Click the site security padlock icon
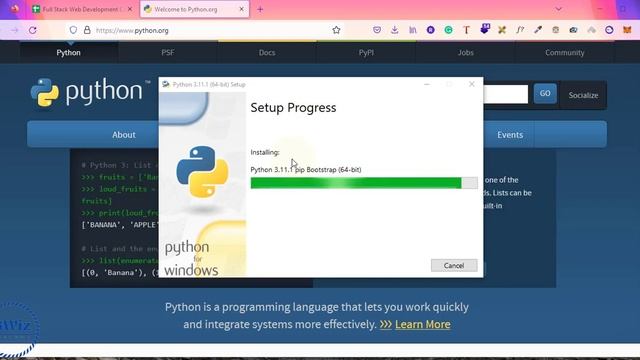640x360 pixels. 87,30
